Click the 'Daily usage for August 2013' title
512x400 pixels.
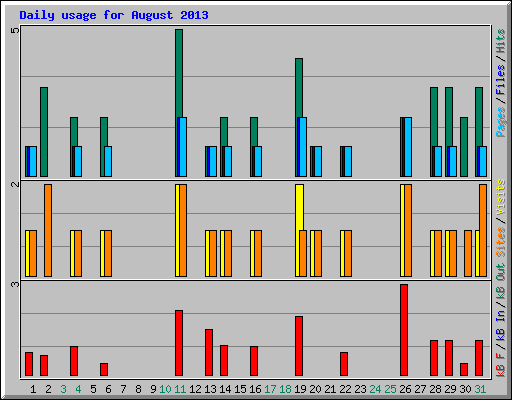[x=114, y=15]
